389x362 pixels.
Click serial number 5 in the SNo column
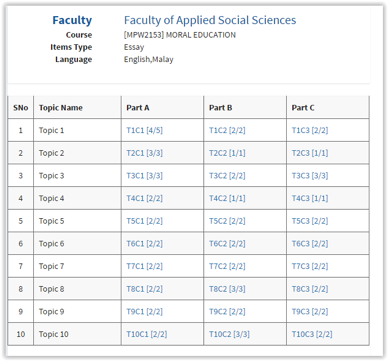coord(21,221)
